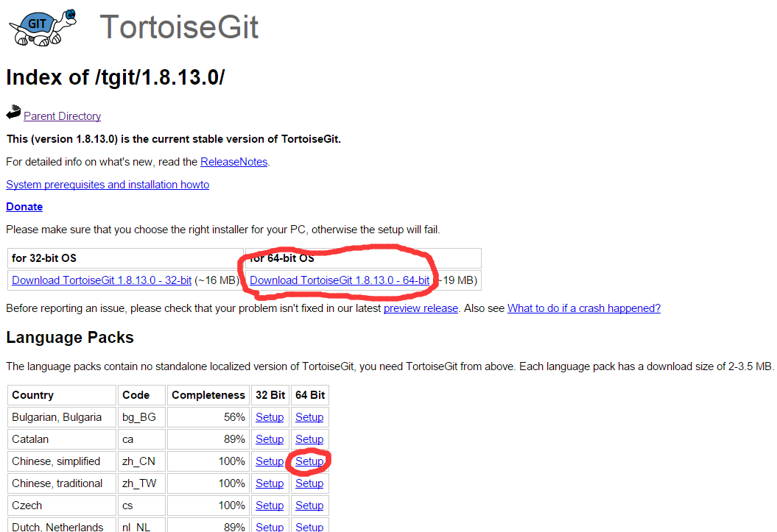This screenshot has height=532, width=777.
Task: Download TortoiseGit 1.8.13.0 32-bit installer
Action: 102,280
